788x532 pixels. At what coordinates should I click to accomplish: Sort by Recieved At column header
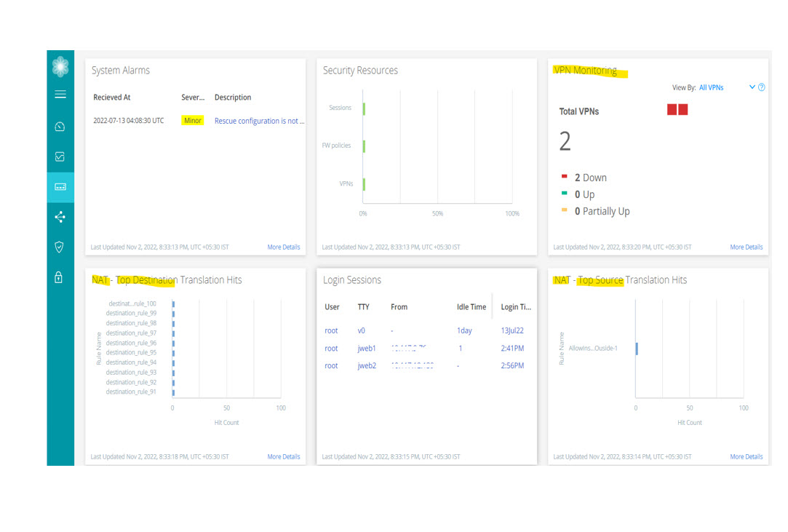[111, 97]
